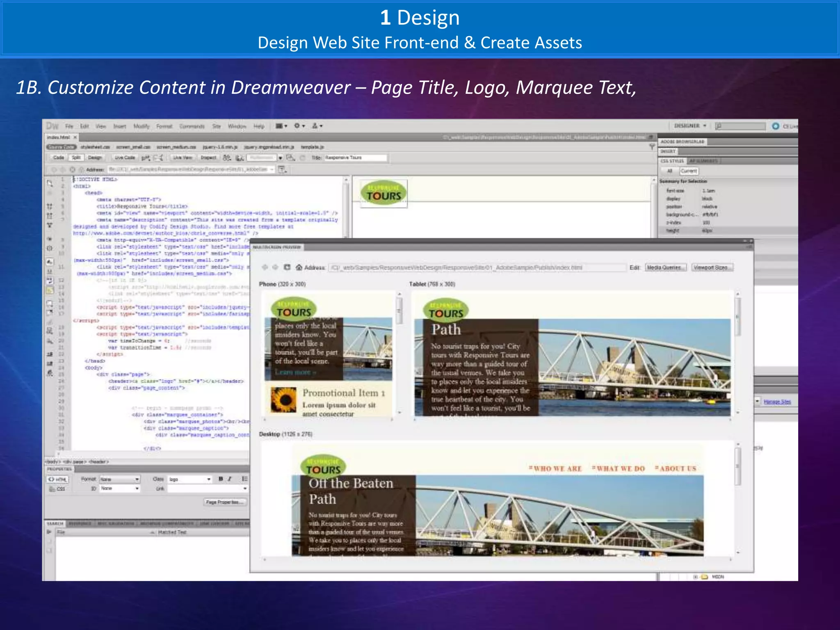Open the ID dropdown in Properties
The image size is (840, 630).
pyautogui.click(x=119, y=488)
